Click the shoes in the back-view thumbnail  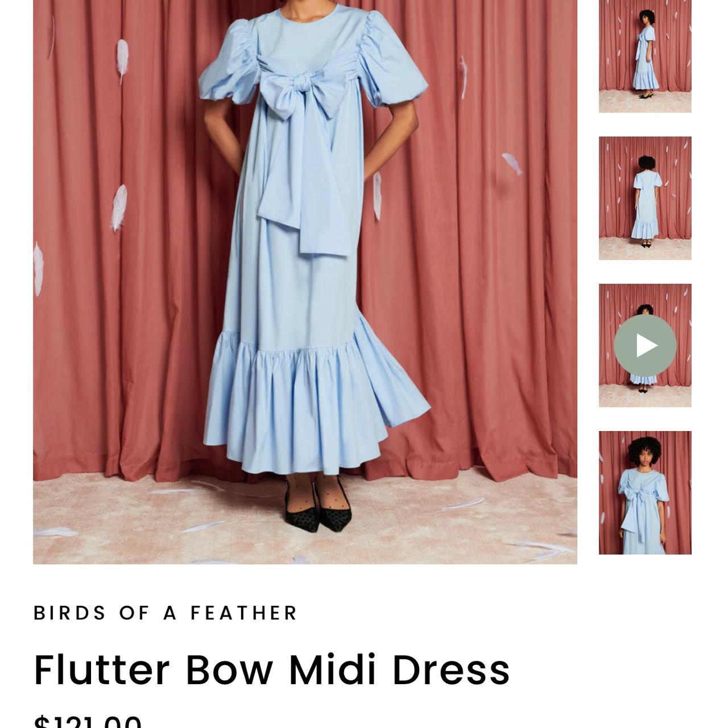tap(646, 245)
